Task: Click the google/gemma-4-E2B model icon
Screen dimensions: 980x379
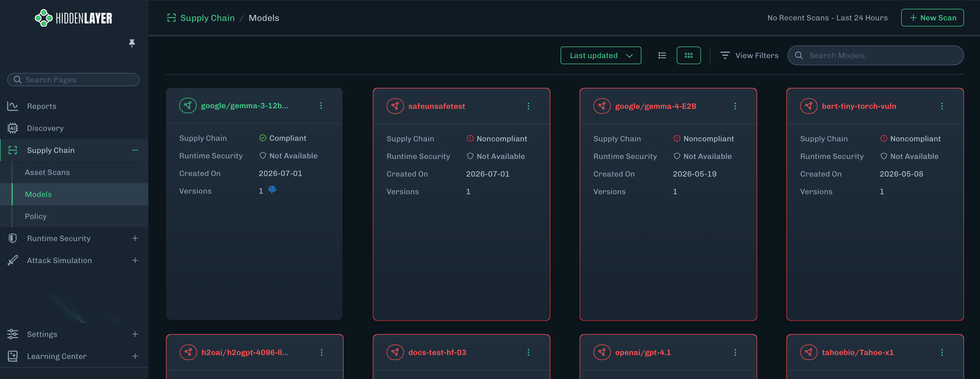Action: (x=602, y=106)
